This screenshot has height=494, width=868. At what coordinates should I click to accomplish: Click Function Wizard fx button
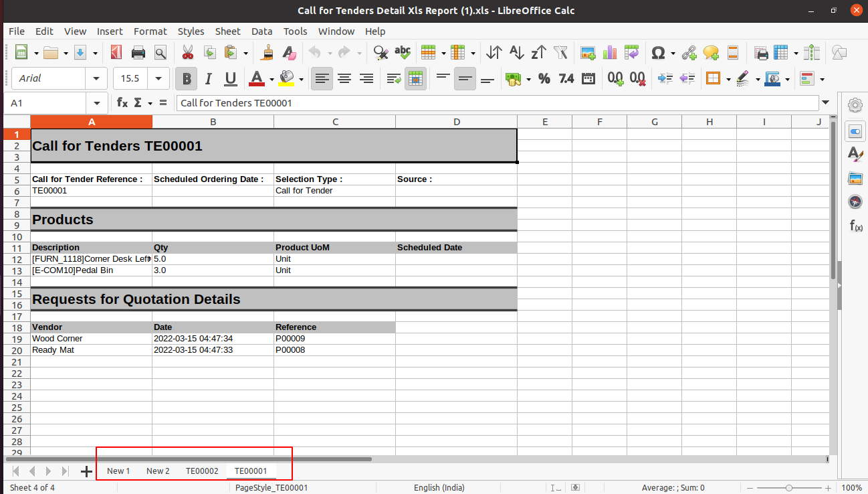pyautogui.click(x=122, y=102)
